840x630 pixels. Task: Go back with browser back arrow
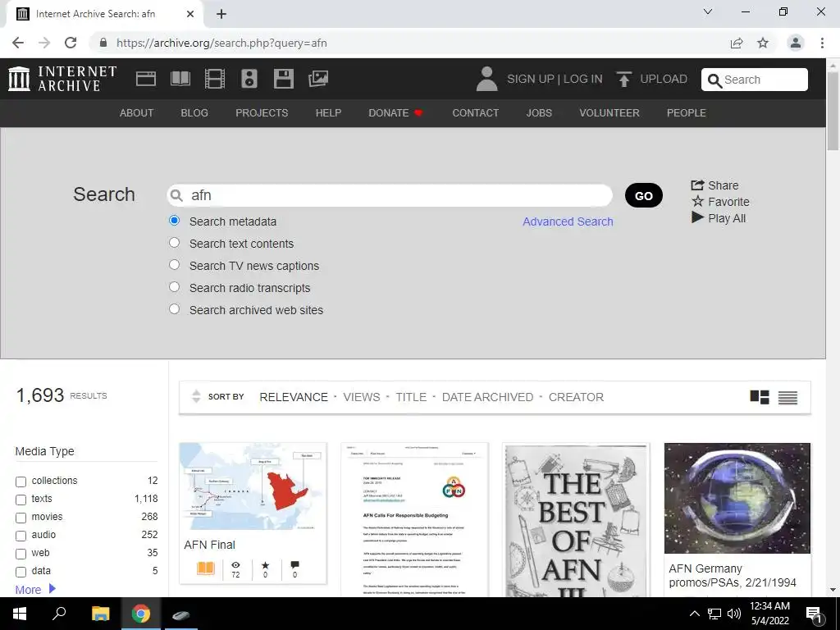tap(18, 43)
